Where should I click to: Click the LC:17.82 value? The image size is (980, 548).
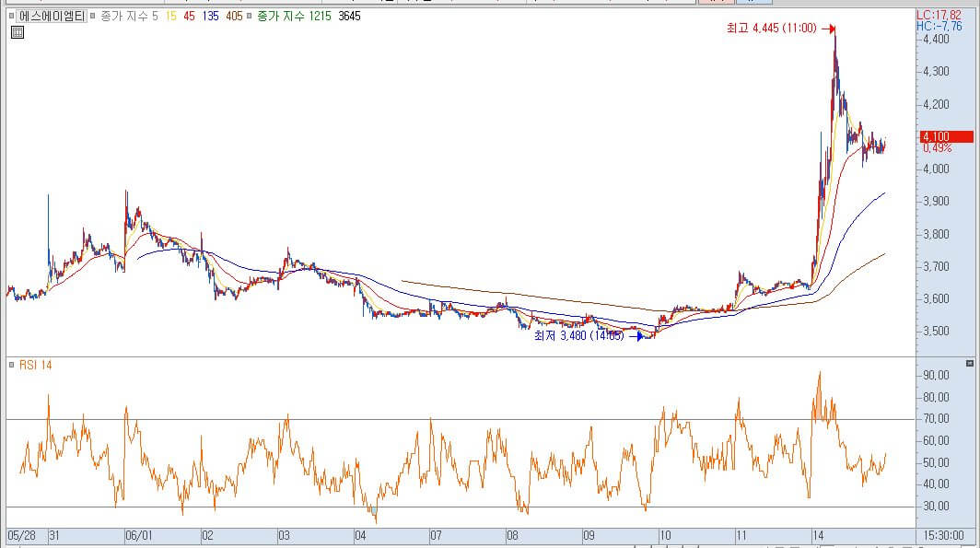[x=939, y=15]
